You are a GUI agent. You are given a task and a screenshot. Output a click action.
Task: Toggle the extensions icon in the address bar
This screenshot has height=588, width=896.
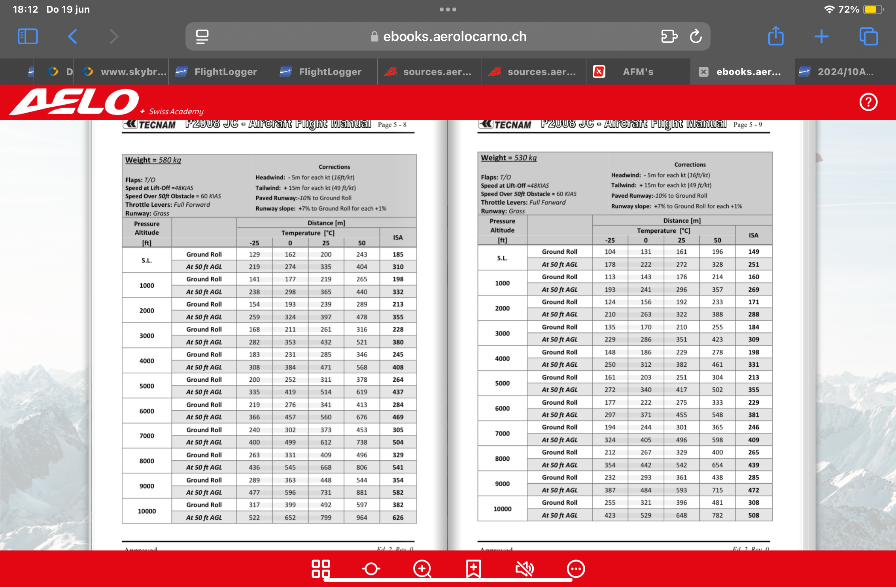pos(669,36)
